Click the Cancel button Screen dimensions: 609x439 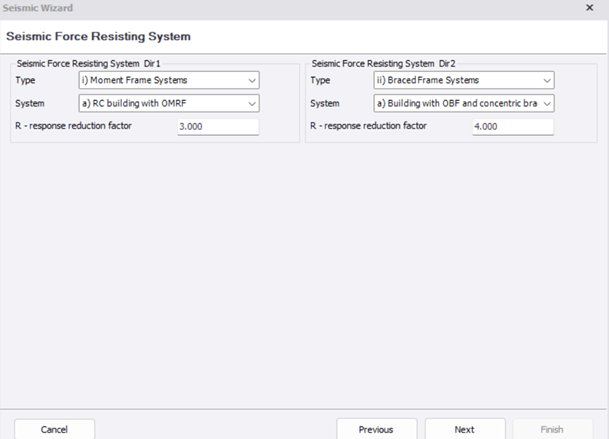(54, 429)
